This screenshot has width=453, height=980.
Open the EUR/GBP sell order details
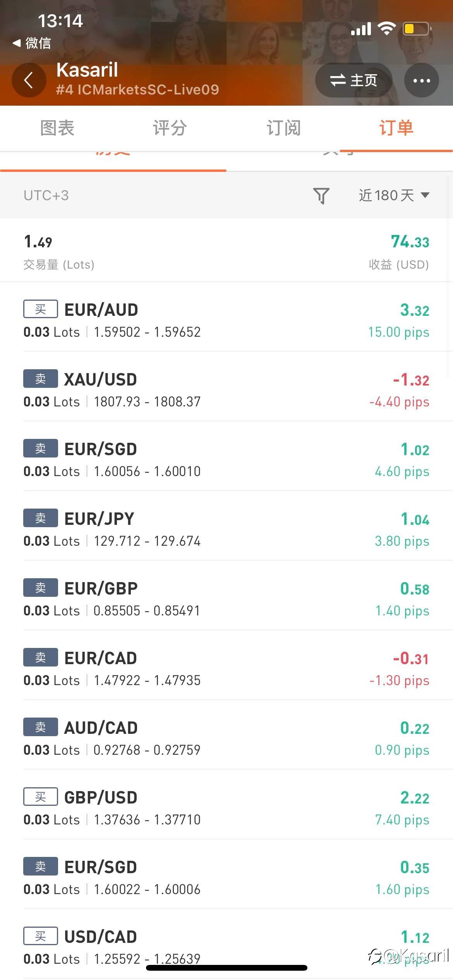coord(226,599)
